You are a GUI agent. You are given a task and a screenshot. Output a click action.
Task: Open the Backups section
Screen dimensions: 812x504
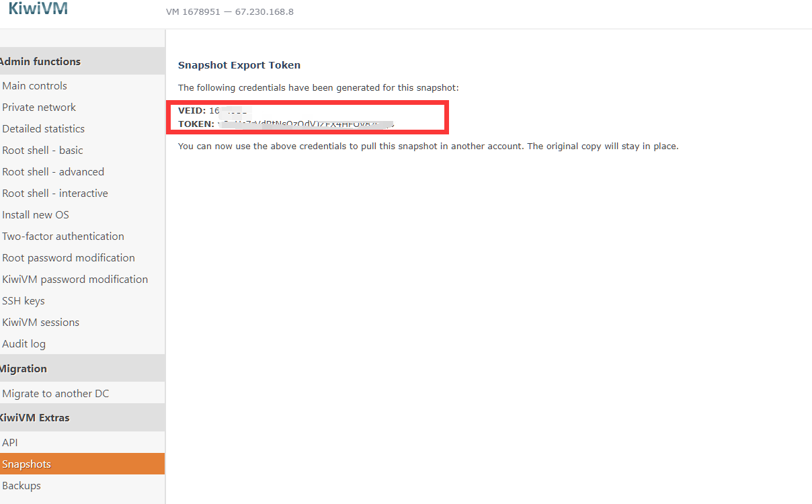click(x=22, y=486)
